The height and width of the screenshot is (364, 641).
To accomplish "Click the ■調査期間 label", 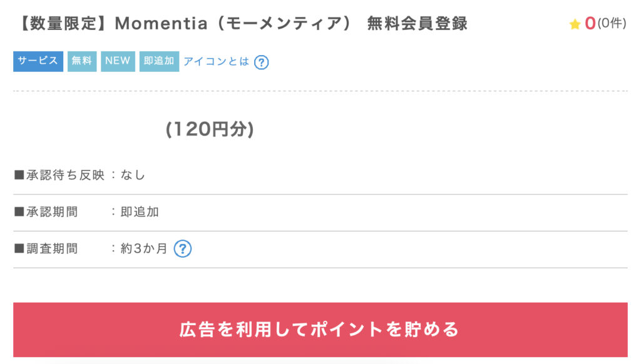I will click(x=46, y=249).
